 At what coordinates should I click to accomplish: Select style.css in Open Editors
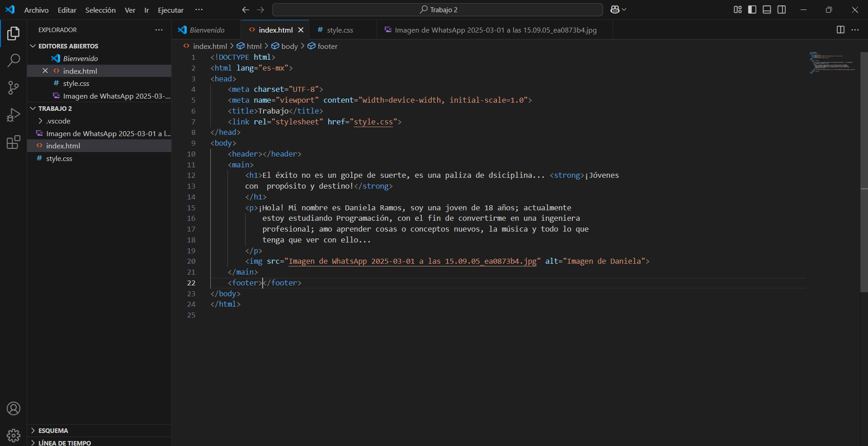point(99,83)
